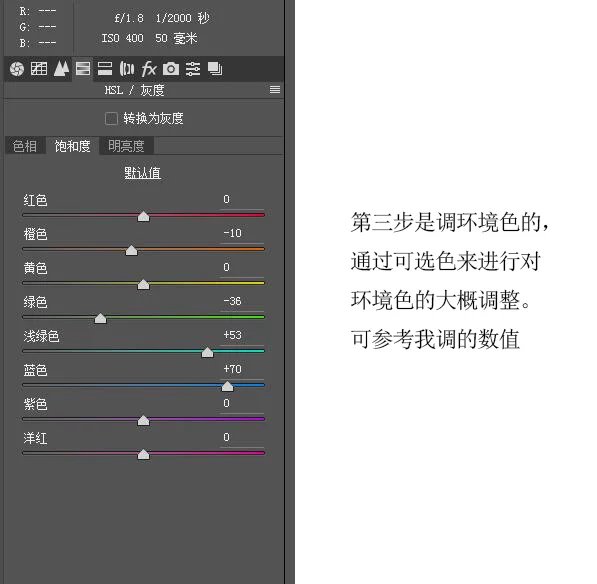Click the 洋红 value field showing 0
The height and width of the screenshot is (584, 597).
pos(242,437)
